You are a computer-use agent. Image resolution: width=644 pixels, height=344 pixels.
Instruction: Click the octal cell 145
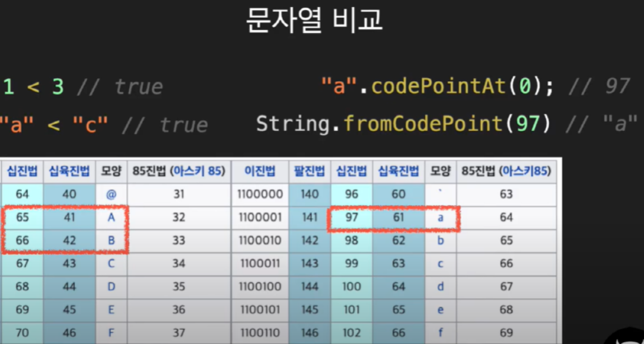[x=310, y=310]
